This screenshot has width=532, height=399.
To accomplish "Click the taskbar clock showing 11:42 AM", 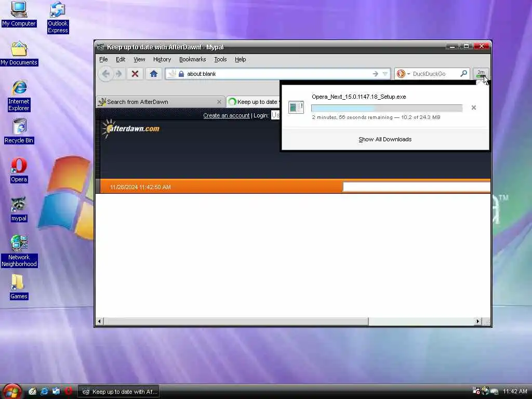I will [x=515, y=392].
